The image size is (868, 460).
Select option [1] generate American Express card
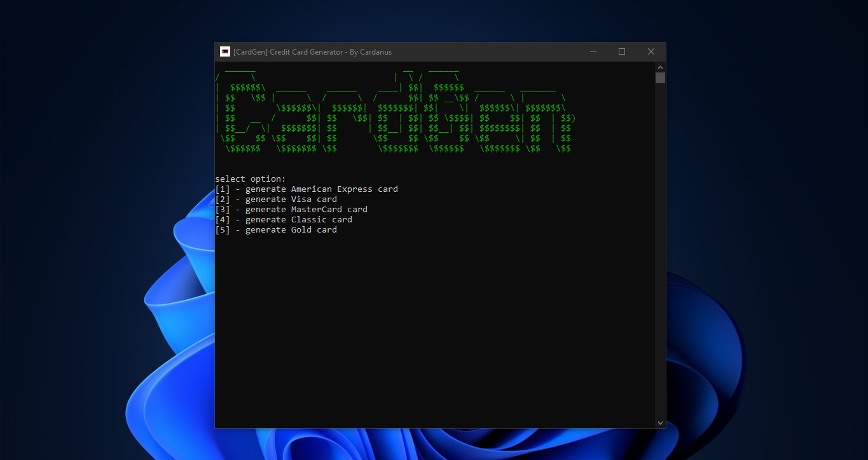[307, 189]
